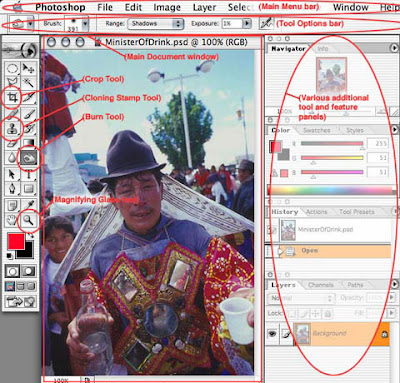Switch to the Info tab
Screen dimensions: 400x383
click(322, 49)
